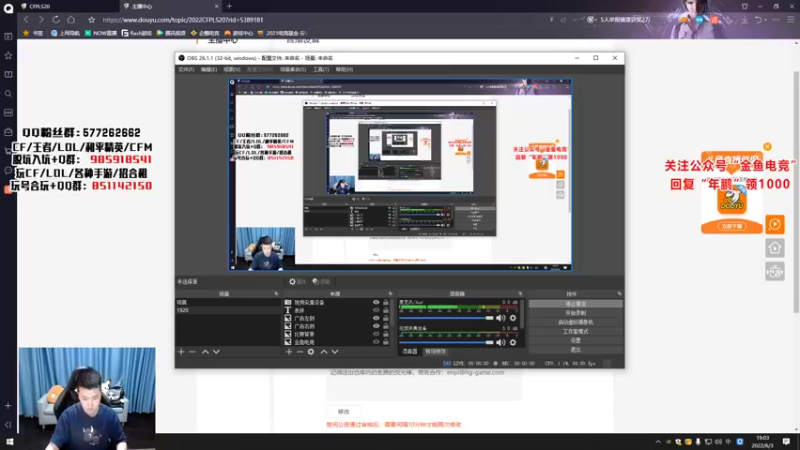
Task: Open the Tools (工具) menu in OBS
Action: point(321,69)
